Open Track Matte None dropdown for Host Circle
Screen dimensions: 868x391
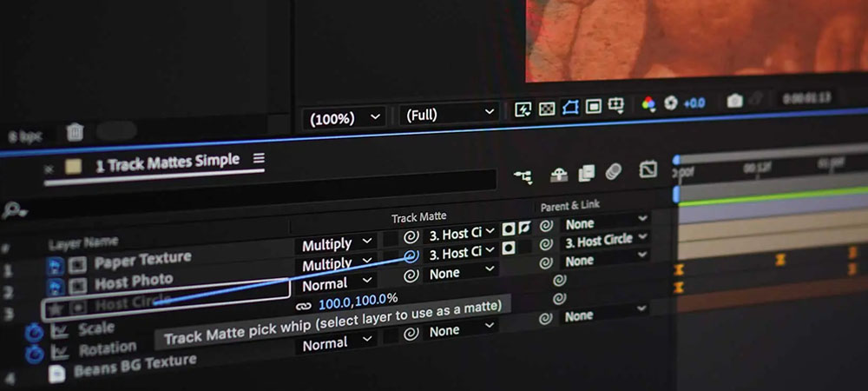(x=461, y=273)
